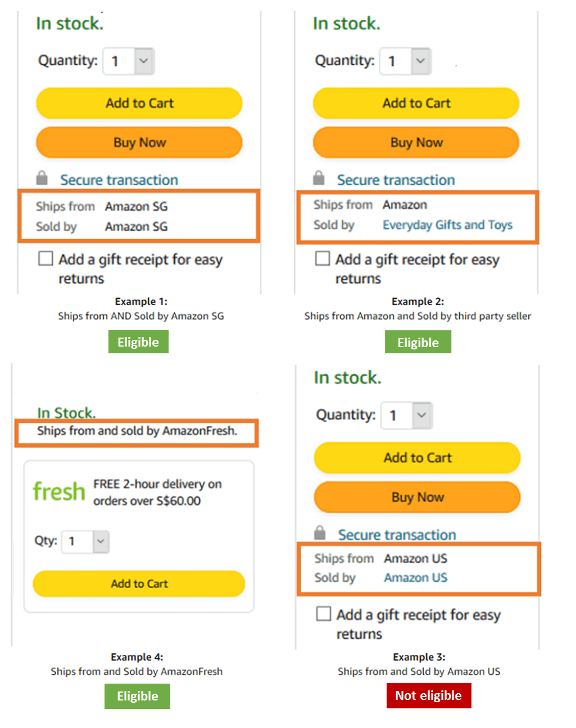Add the AmazonFresh item to cart
Screen dimensions: 576x728
139,584
